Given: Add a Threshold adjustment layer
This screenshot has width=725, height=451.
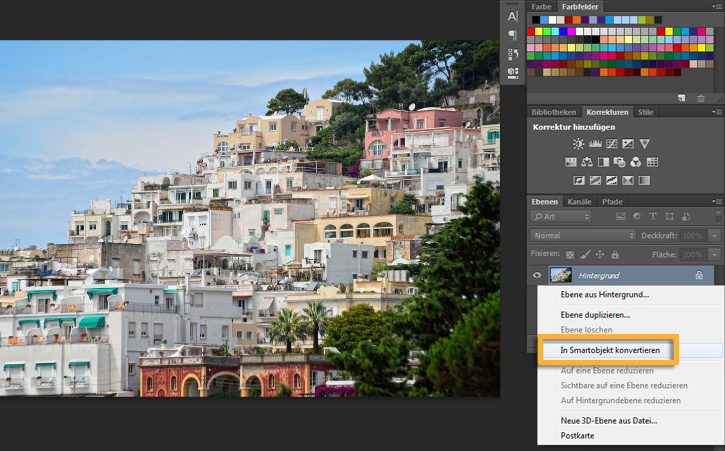Looking at the screenshot, I should (x=611, y=180).
